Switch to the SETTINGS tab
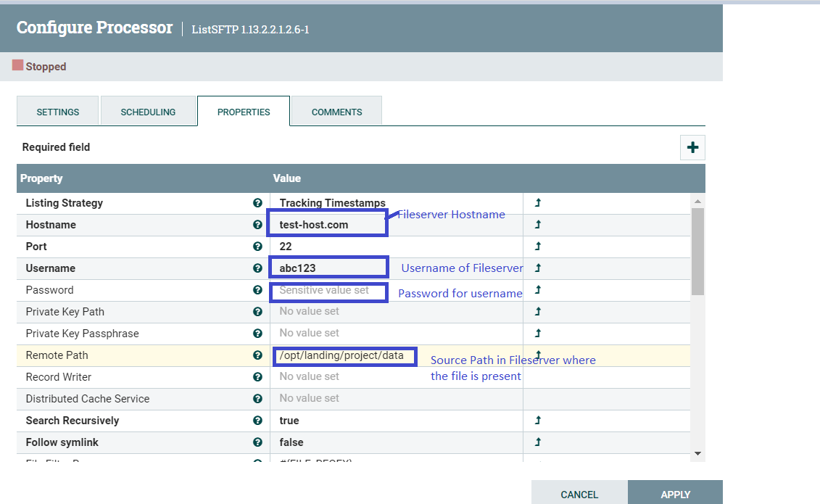Screen dimensions: 820x504 point(57,112)
